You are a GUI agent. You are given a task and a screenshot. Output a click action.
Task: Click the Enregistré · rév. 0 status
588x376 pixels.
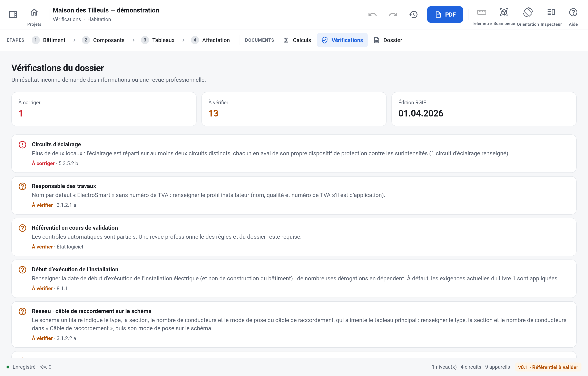pos(29,367)
